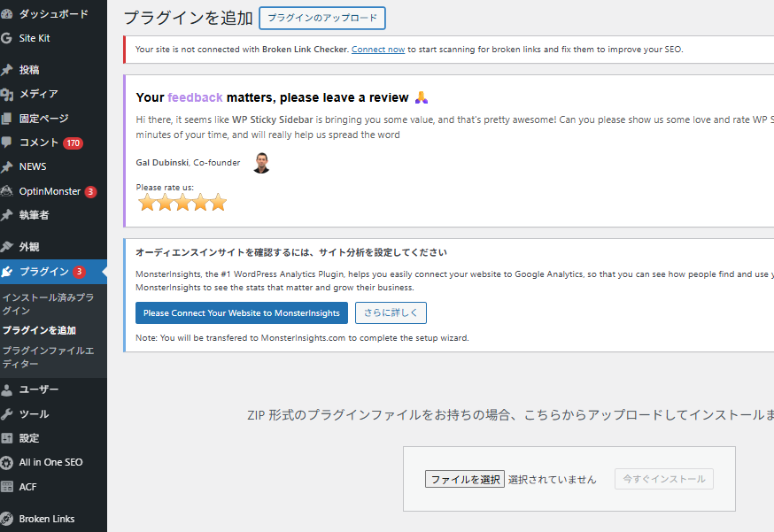Click the wrench icon beside ツール
The width and height of the screenshot is (774, 532).
[x=7, y=414]
